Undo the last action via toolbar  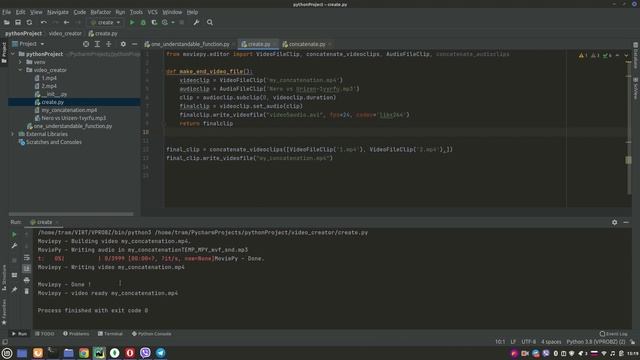(44, 22)
